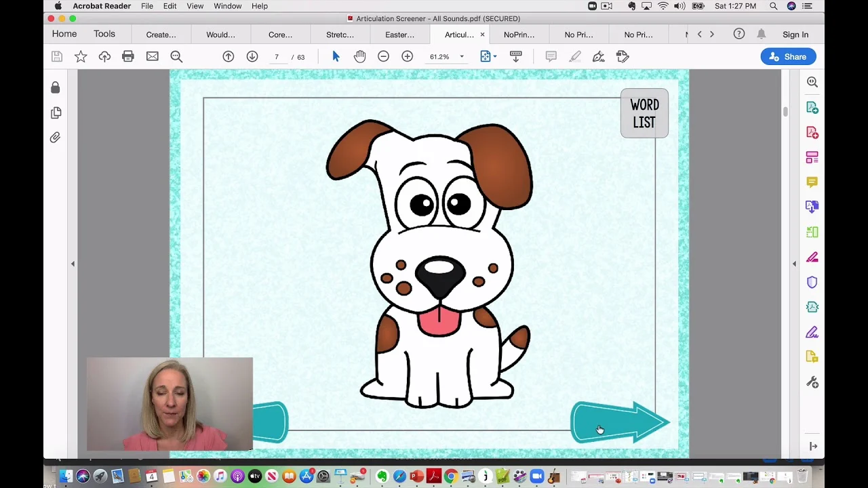This screenshot has width=868, height=488.
Task: Click the WORD LIST button
Action: [644, 114]
